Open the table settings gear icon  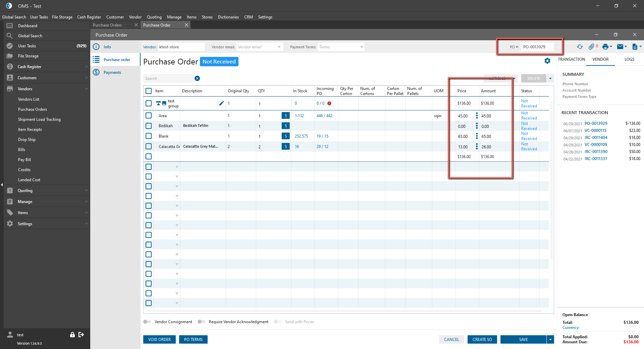tap(547, 61)
